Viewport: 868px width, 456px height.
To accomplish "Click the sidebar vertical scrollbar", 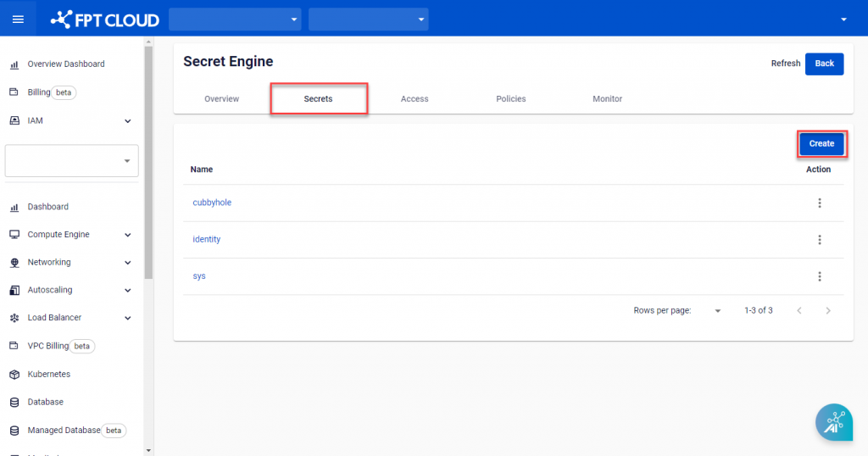I will pyautogui.click(x=148, y=161).
